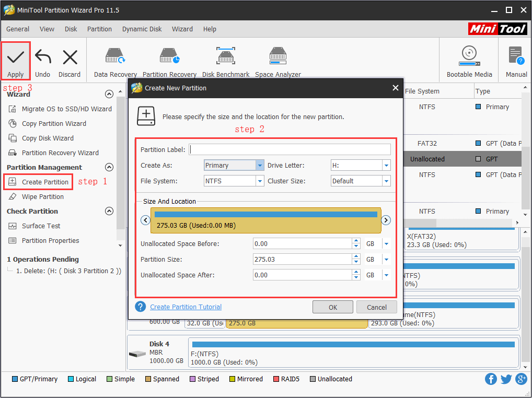Click left arrow beside partition size bar

tap(146, 220)
